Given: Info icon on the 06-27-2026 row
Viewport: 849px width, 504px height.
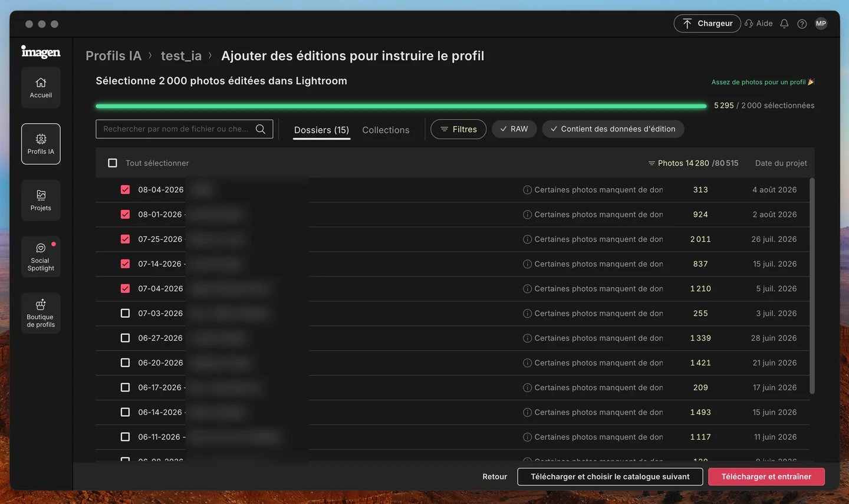Looking at the screenshot, I should click(527, 338).
